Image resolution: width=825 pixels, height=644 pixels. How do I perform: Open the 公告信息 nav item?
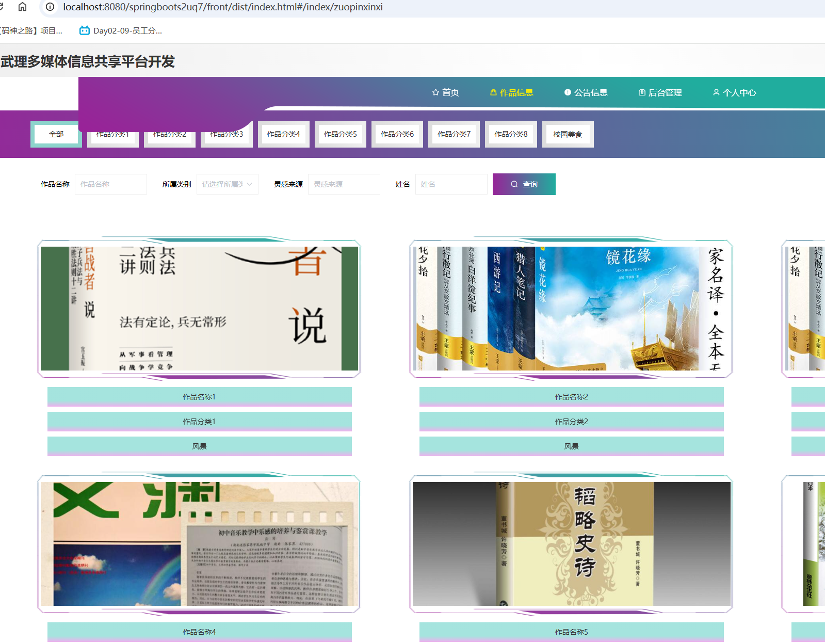click(586, 92)
